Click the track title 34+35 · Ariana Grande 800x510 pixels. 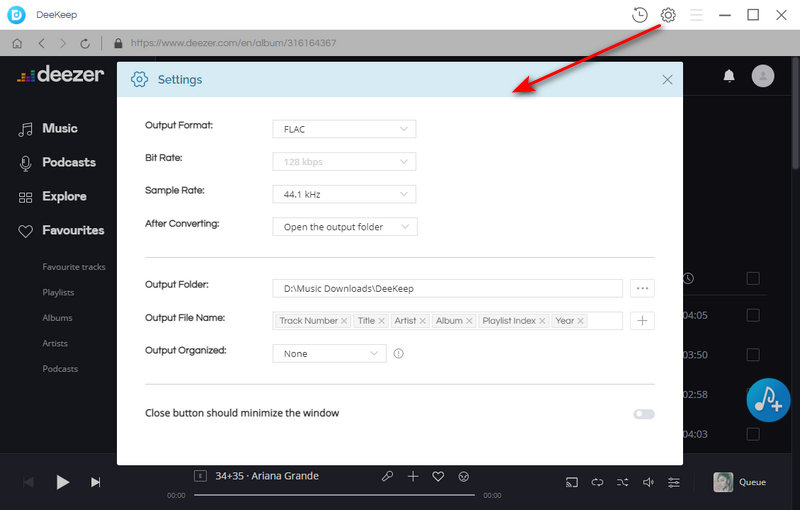tap(267, 476)
